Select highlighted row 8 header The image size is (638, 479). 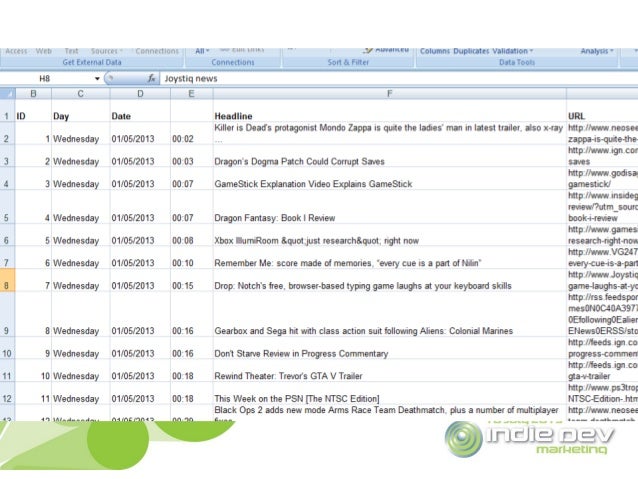(7, 280)
